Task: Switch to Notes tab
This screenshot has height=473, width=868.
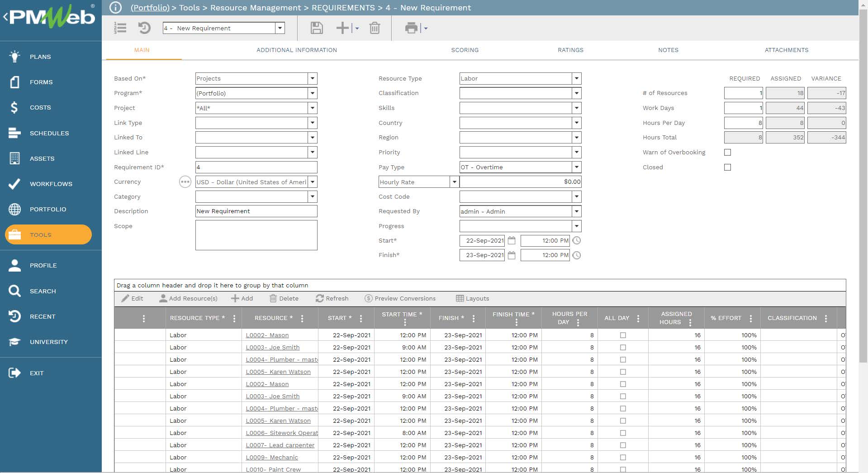Action: point(668,50)
